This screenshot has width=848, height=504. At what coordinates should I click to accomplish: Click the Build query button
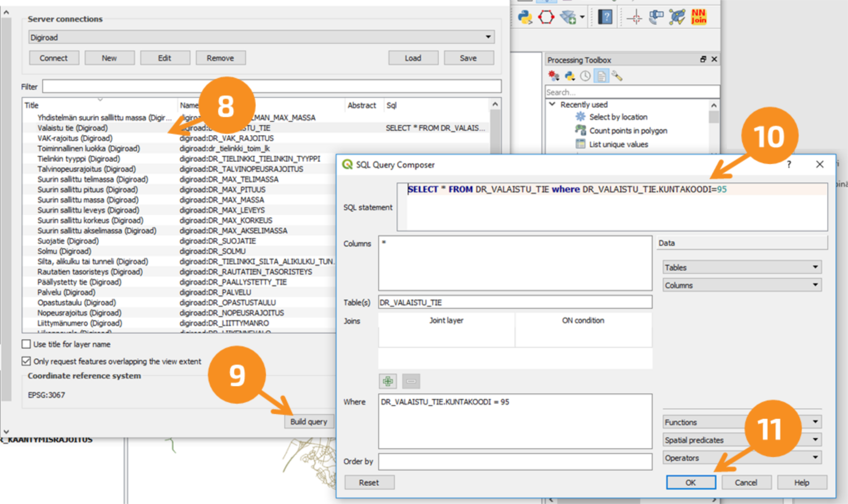(x=309, y=421)
